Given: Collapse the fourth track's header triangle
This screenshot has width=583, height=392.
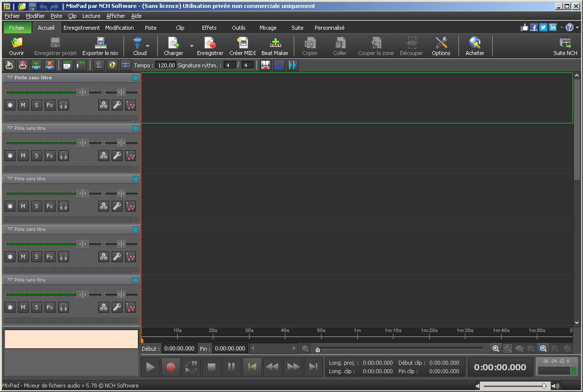Looking at the screenshot, I should coord(10,229).
